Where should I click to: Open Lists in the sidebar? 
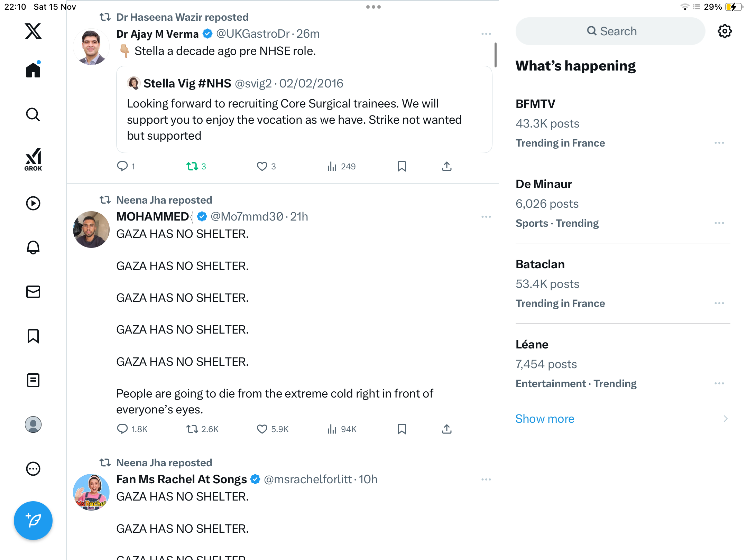(x=33, y=380)
